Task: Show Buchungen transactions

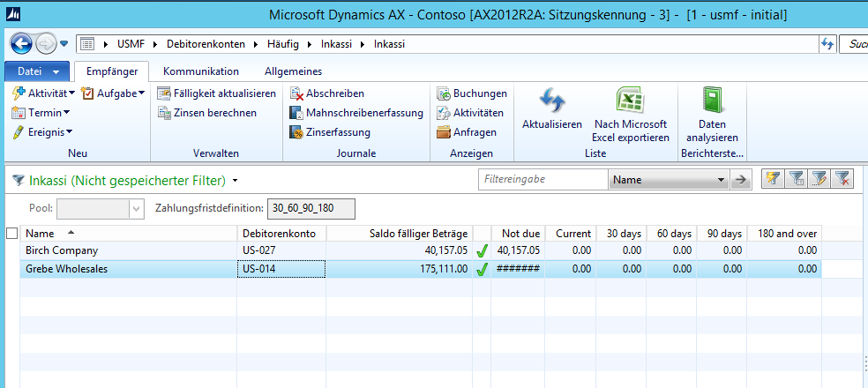Action: pos(445,93)
